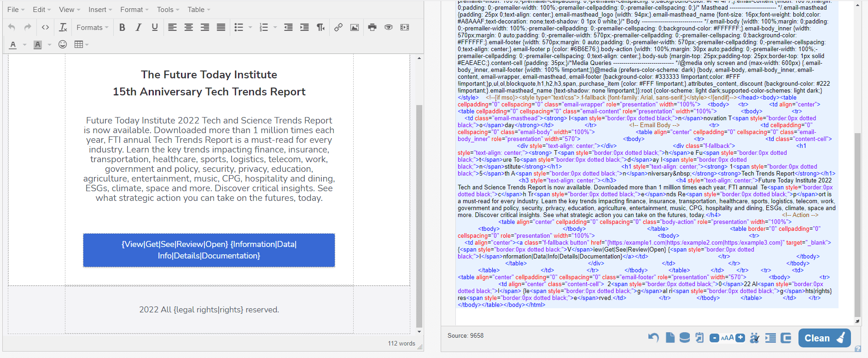This screenshot has width=868, height=358.
Task: Insert a numbered list
Action: pyautogui.click(x=263, y=27)
